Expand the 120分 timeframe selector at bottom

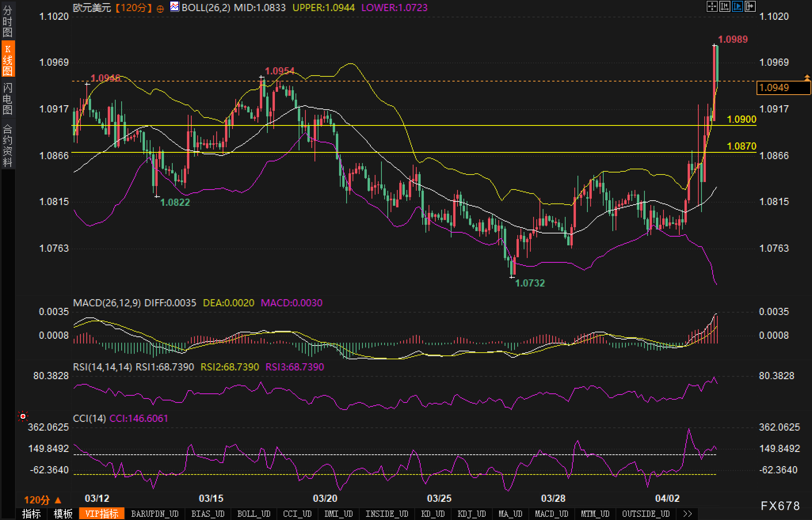tap(43, 500)
